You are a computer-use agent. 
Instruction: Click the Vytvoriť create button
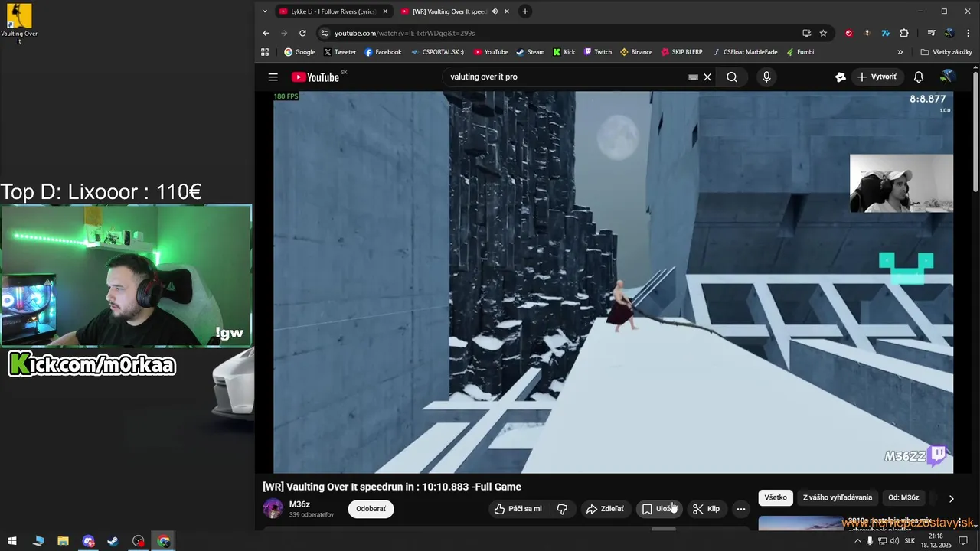(877, 77)
